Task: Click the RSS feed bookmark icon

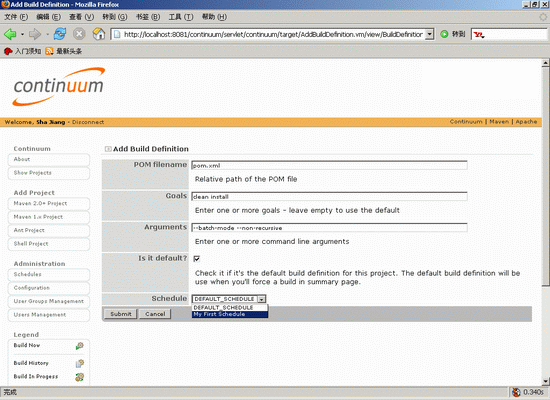Action: 49,51
